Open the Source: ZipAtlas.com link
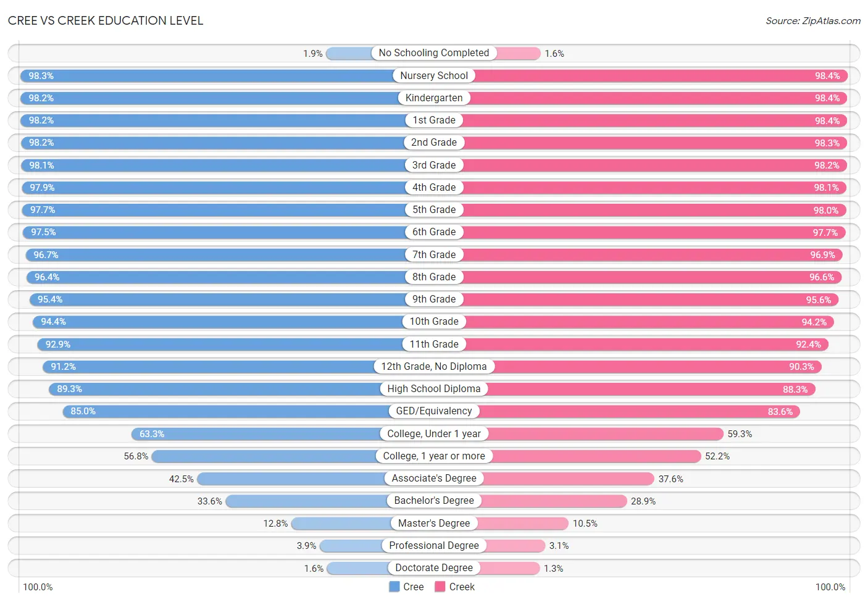The image size is (868, 602). (x=813, y=20)
